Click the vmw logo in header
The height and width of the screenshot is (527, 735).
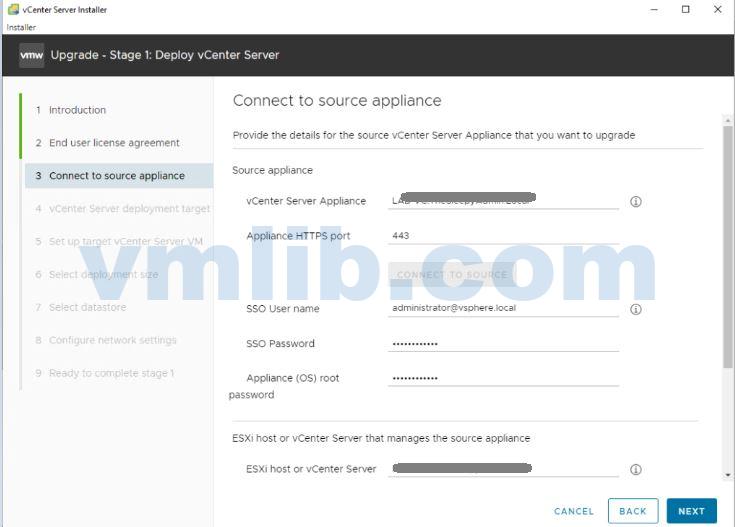click(x=32, y=55)
